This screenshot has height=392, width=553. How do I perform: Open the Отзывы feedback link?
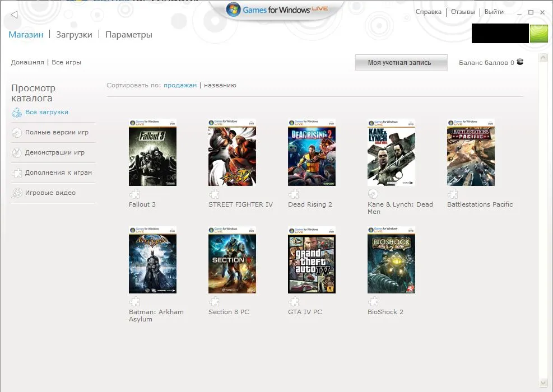click(463, 12)
